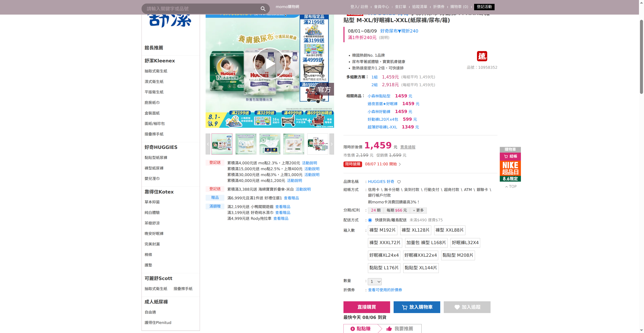Open 抽取式衛生紙 under 舒潔Kleenex

coord(156,71)
